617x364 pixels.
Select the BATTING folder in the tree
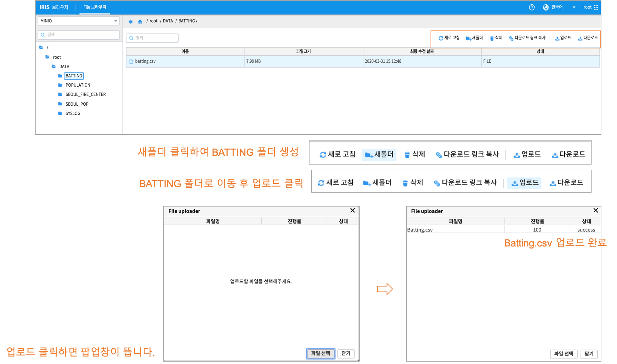(74, 76)
